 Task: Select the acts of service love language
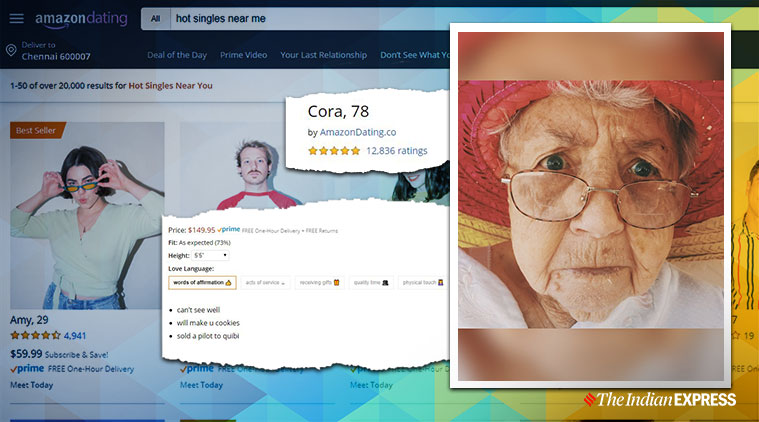[265, 283]
